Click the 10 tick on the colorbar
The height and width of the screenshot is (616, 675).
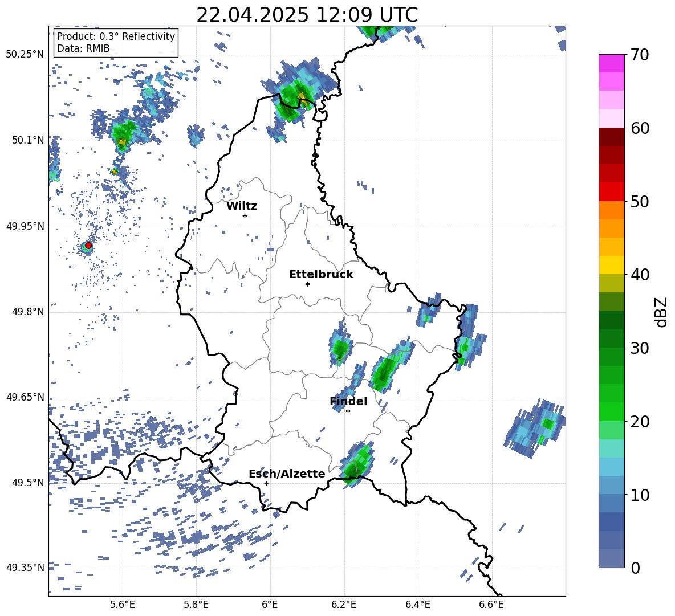tap(640, 494)
